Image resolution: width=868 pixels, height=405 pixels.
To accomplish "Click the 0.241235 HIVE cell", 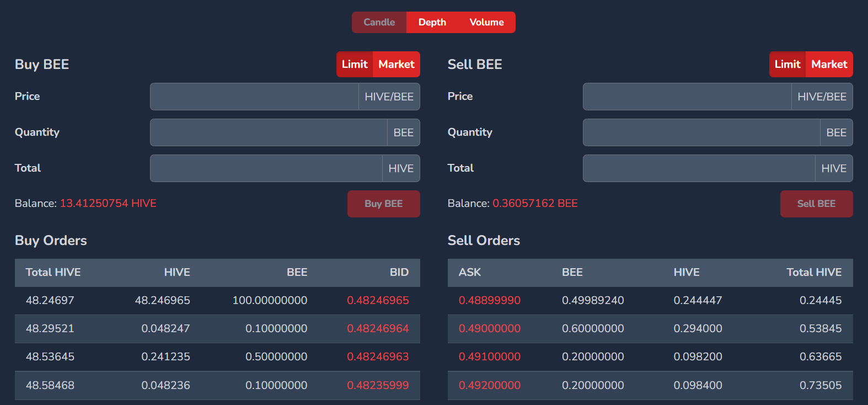I will 166,357.
